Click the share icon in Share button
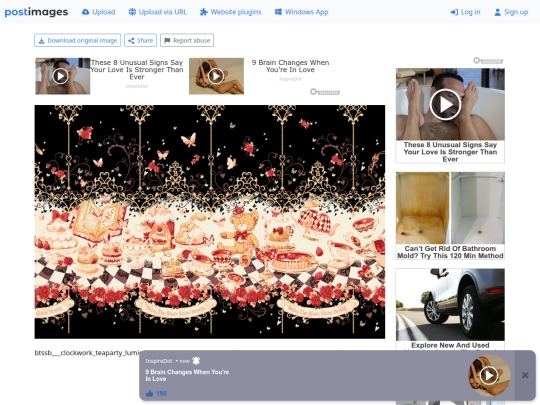The image size is (540, 405). click(131, 41)
